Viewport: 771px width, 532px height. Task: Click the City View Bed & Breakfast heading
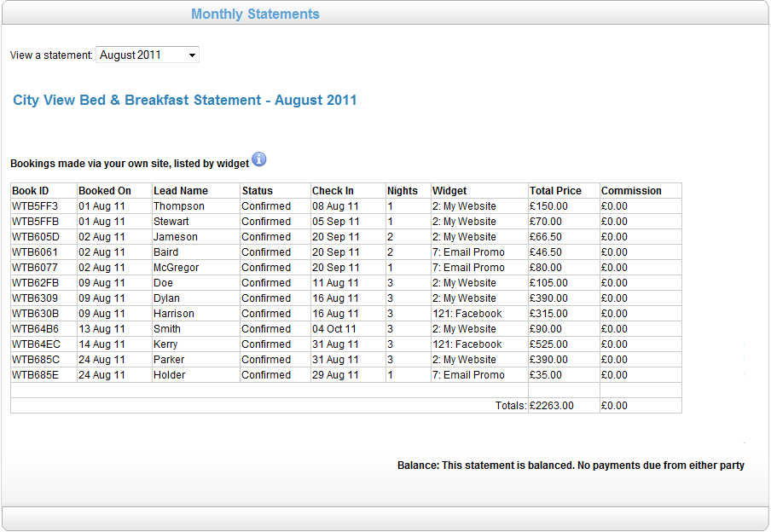click(184, 101)
